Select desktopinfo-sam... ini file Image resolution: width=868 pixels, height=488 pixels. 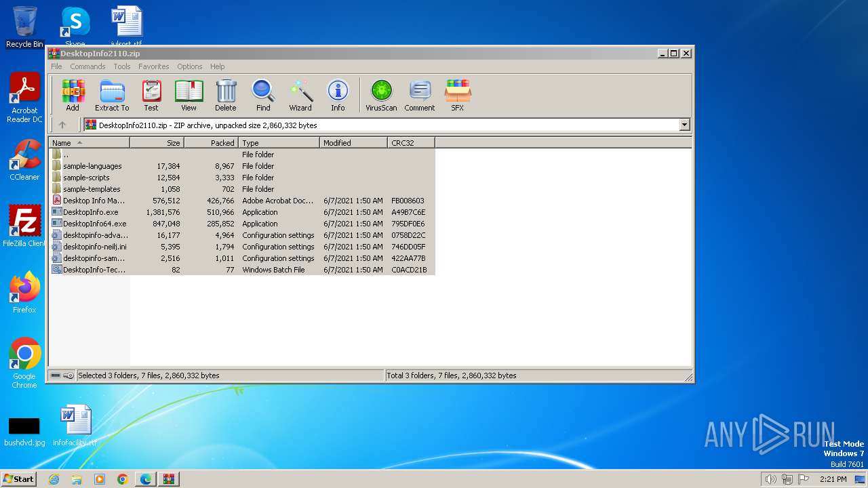tap(241, 258)
